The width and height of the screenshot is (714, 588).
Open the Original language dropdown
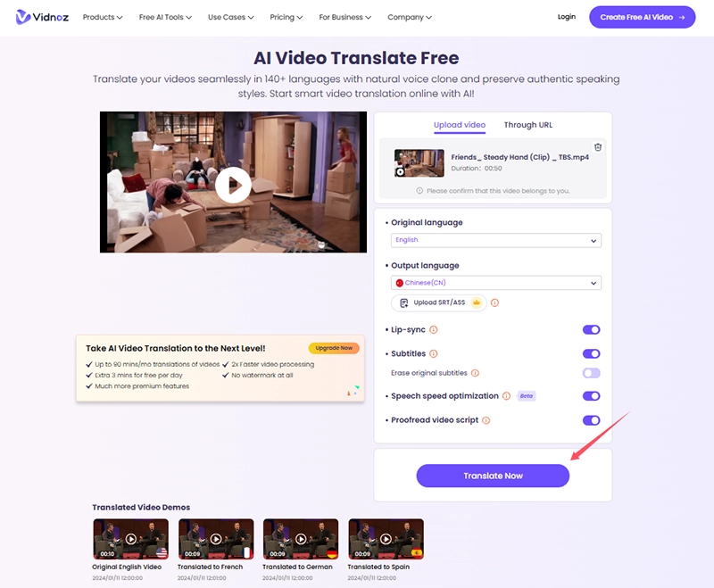click(x=495, y=240)
